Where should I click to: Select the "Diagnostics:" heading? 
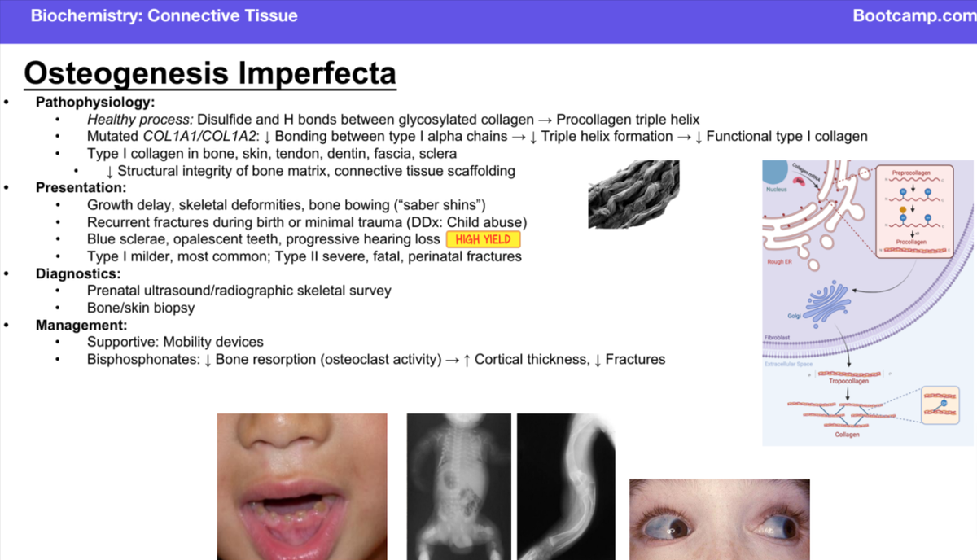coord(78,273)
